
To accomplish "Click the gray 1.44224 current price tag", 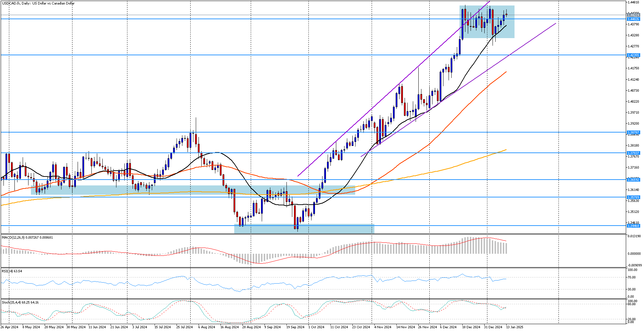I will tap(633, 15).
